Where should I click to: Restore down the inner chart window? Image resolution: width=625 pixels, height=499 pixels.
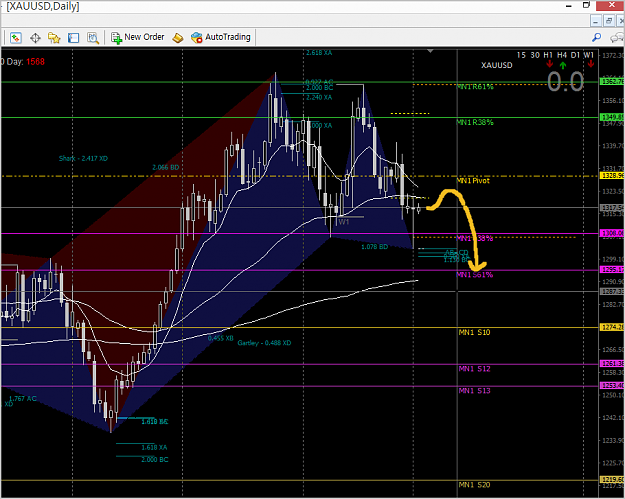tap(609, 21)
